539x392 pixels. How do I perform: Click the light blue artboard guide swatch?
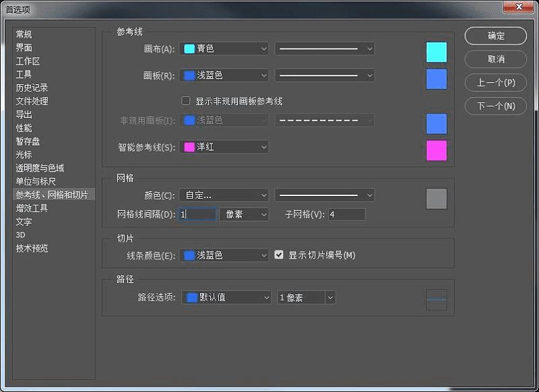(x=437, y=79)
